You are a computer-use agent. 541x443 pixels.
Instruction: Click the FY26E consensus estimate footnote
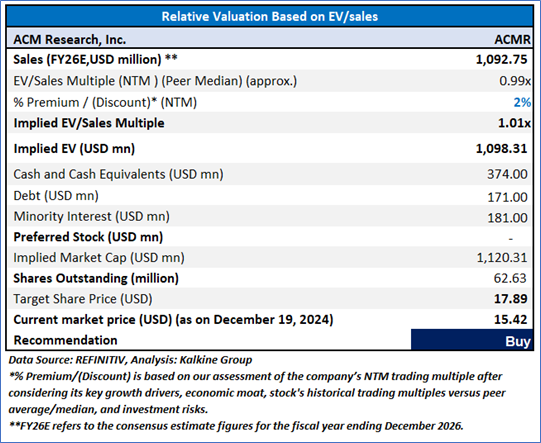tap(236, 426)
